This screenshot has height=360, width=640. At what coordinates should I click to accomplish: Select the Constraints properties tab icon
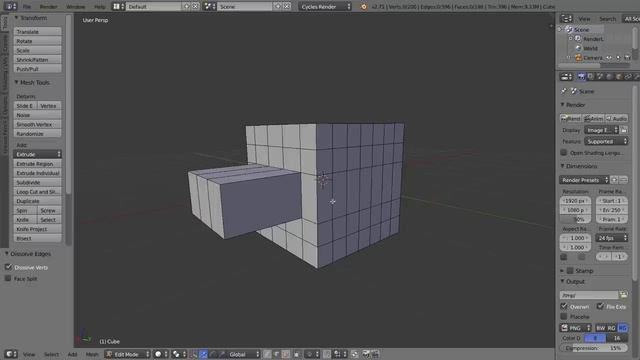(x=628, y=76)
